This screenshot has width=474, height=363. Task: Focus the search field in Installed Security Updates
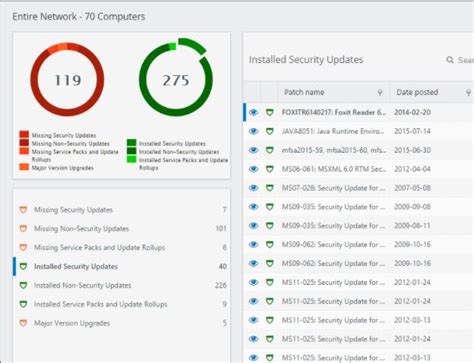[466, 60]
